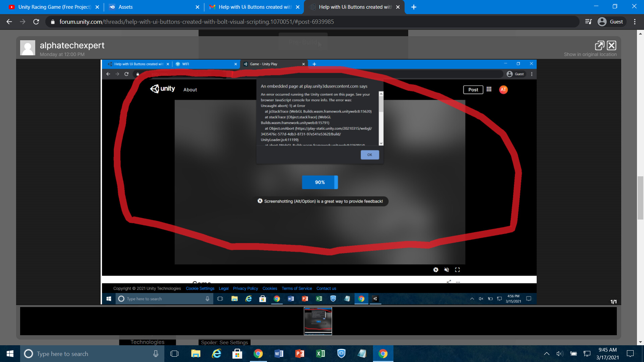
Task: Open alphatechexpert's profile name
Action: (72, 45)
